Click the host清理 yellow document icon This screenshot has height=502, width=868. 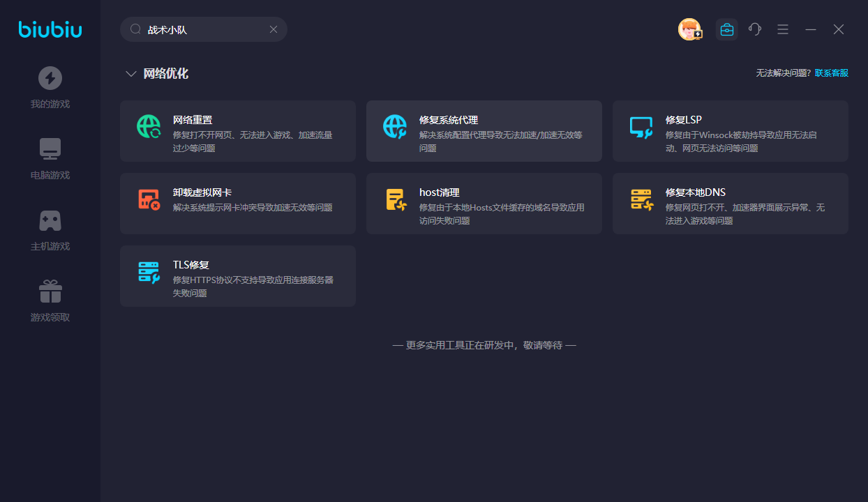[396, 199]
